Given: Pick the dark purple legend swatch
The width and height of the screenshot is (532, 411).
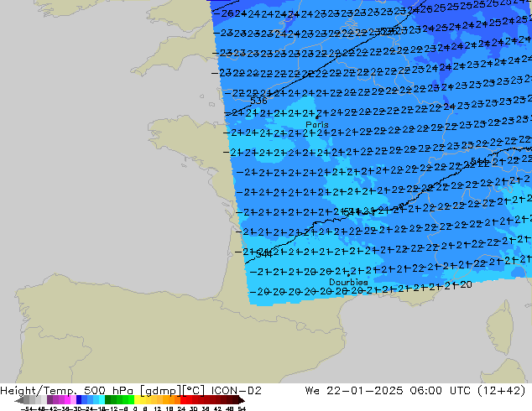Looking at the screenshot, I should [50, 399].
